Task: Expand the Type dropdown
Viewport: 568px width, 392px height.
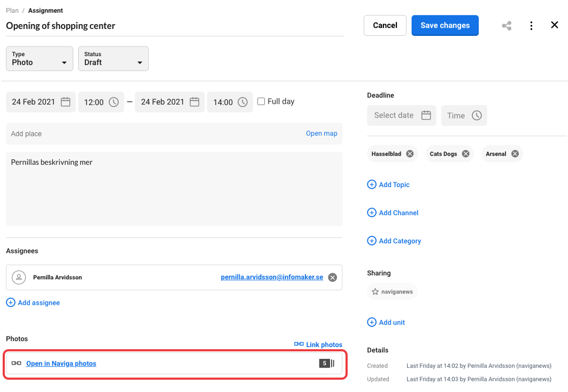Action: [40, 59]
